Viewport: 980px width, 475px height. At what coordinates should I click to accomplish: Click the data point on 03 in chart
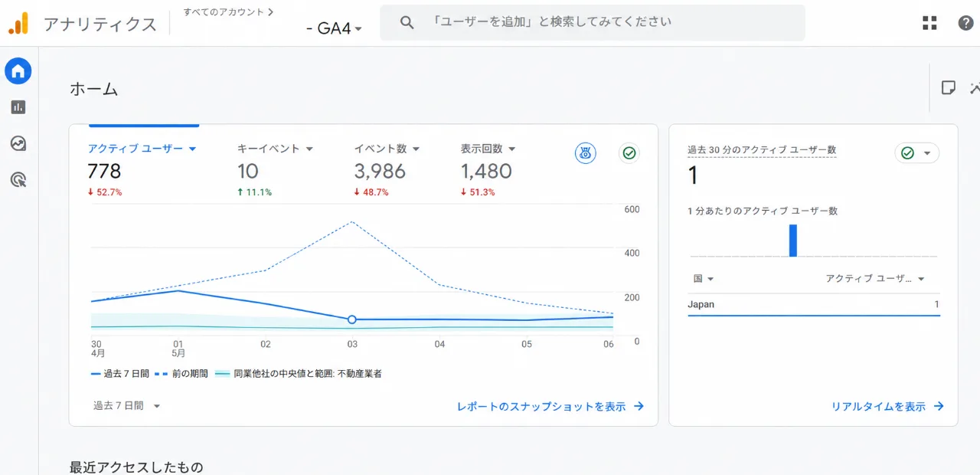[x=352, y=319]
